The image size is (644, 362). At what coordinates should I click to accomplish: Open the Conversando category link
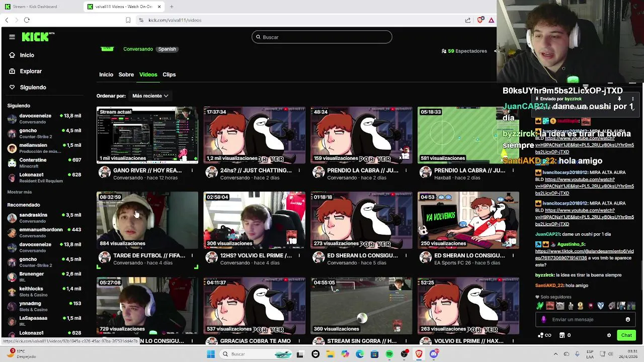pyautogui.click(x=138, y=49)
